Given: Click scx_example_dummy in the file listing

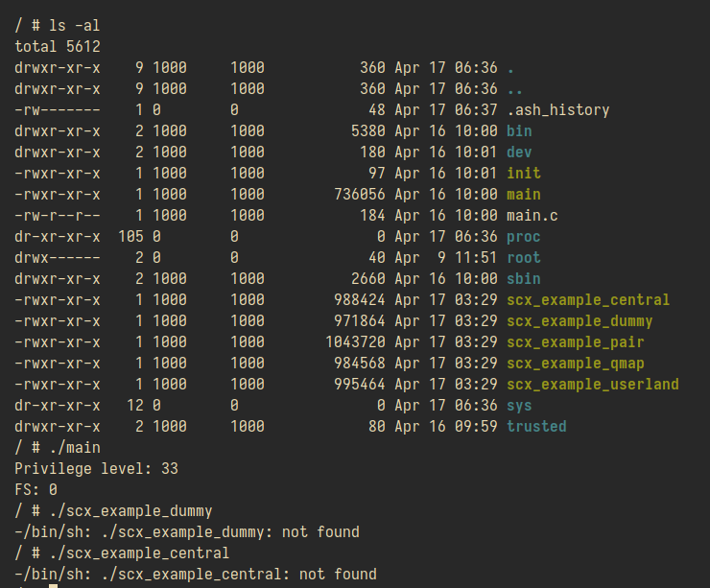Looking at the screenshot, I should [x=580, y=321].
